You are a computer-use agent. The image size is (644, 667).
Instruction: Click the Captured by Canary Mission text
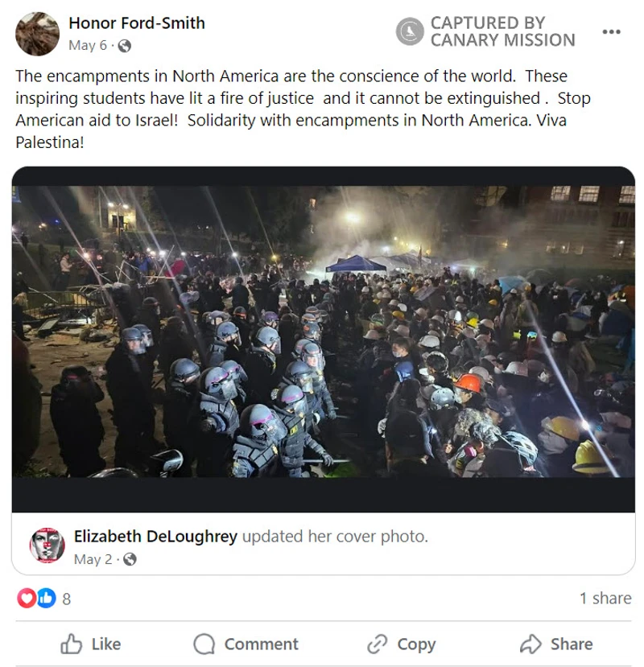click(502, 31)
